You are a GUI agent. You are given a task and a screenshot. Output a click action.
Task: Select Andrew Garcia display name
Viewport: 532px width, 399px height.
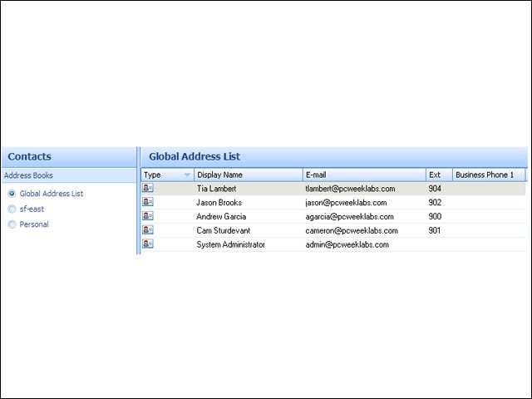point(221,216)
